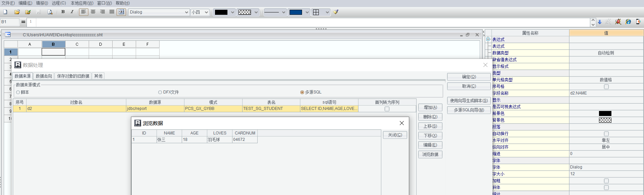Image resolution: width=644 pixels, height=195 pixels.
Task: Click the 前景色 black color swatch
Action: tap(605, 114)
